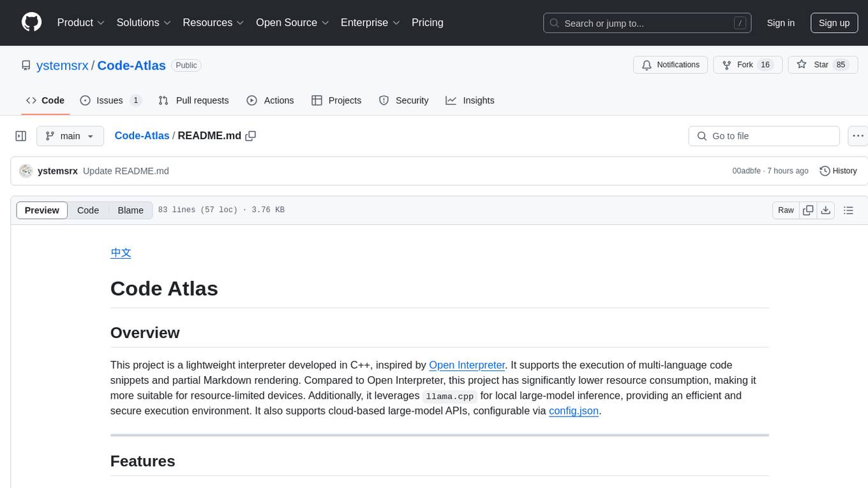868x488 pixels.
Task: Switch to the Security tab
Action: click(x=403, y=100)
